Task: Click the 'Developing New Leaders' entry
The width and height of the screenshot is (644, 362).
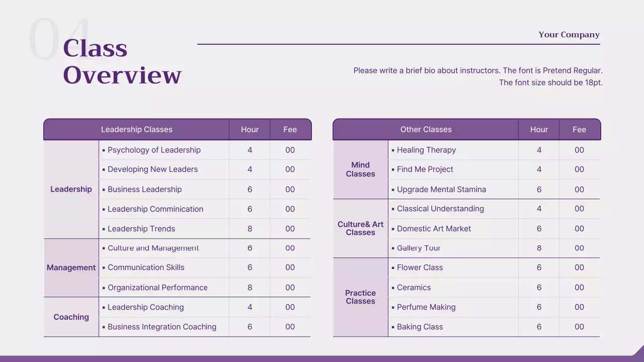Action: [x=152, y=169]
